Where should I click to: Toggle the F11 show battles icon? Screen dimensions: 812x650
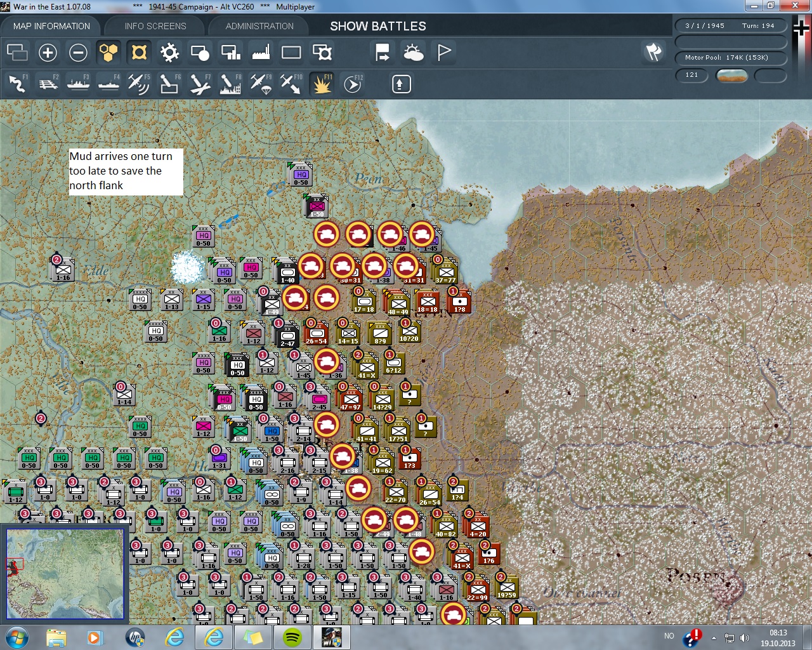[x=322, y=84]
